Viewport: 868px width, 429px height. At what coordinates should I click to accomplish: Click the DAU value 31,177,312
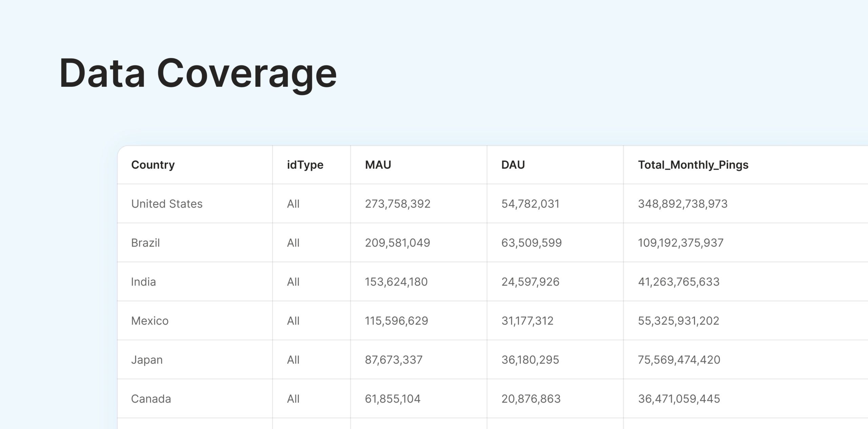(x=528, y=321)
